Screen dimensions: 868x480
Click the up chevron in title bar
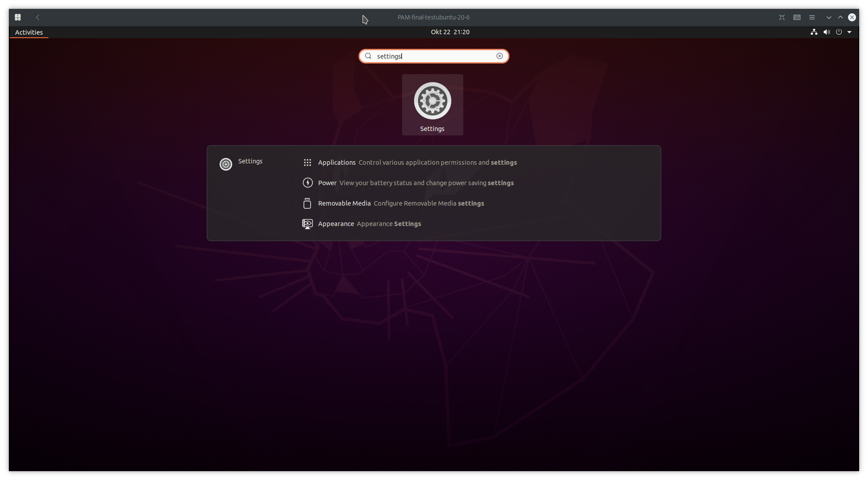coord(840,17)
